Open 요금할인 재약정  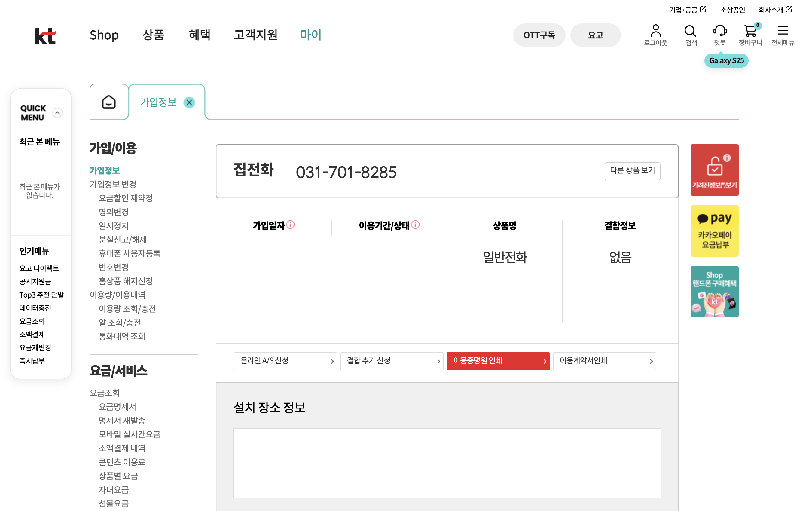point(125,198)
